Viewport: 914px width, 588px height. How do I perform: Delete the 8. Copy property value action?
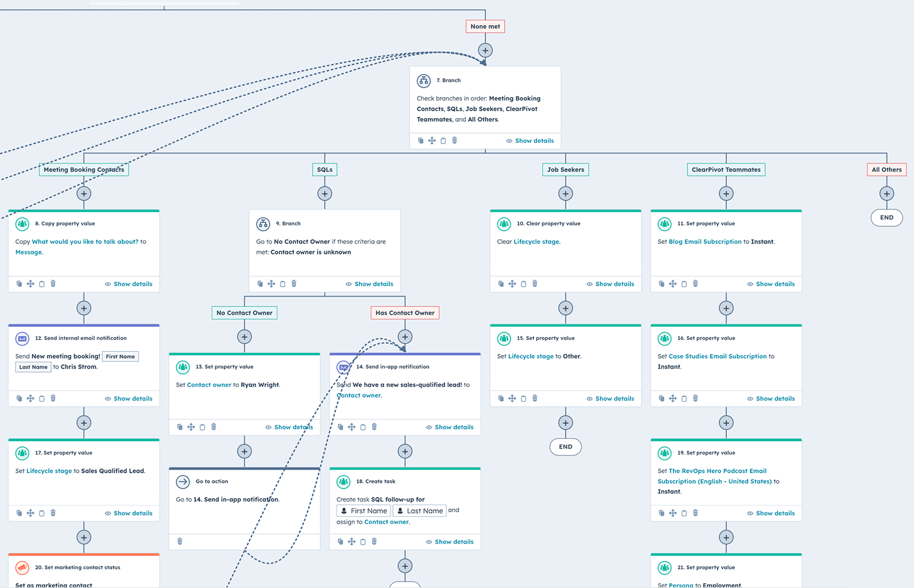click(x=53, y=283)
